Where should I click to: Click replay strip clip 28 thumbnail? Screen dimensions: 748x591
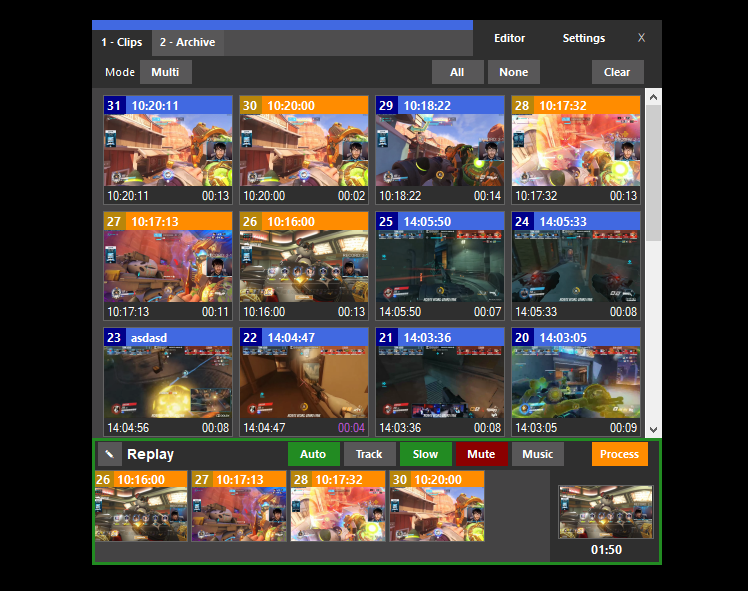(338, 514)
